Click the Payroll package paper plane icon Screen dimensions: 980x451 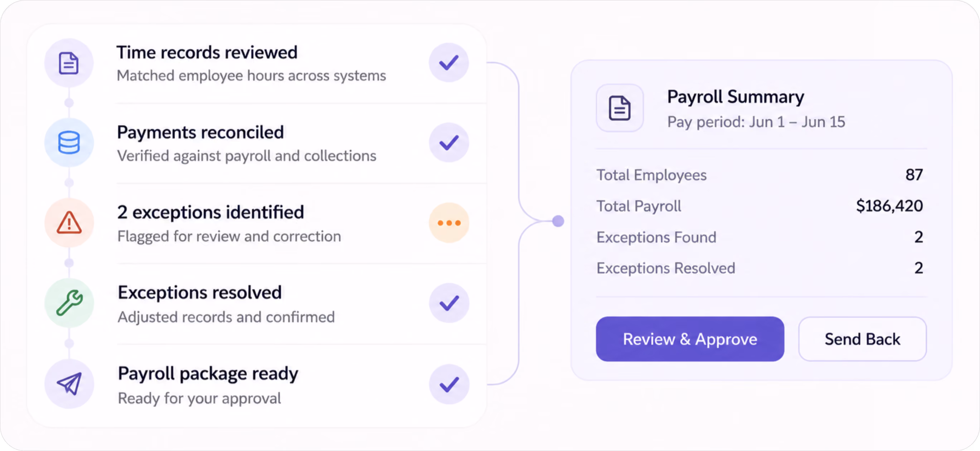tap(69, 384)
